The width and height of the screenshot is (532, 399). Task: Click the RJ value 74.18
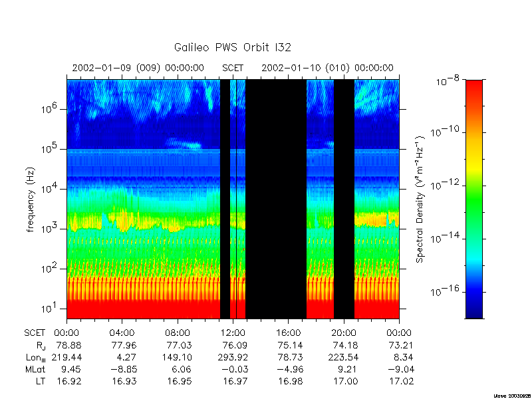pyautogui.click(x=345, y=345)
